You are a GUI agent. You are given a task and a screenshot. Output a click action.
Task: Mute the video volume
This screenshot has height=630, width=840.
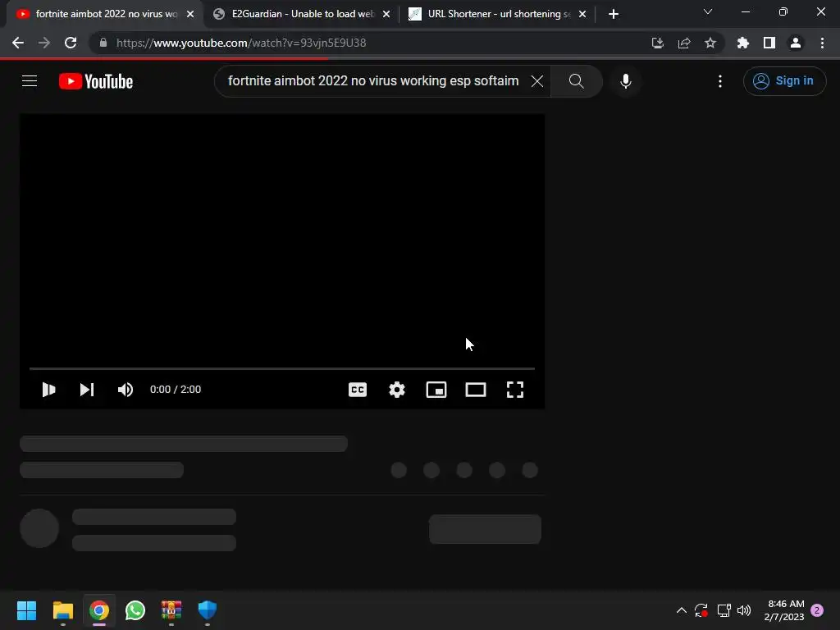[x=126, y=390]
